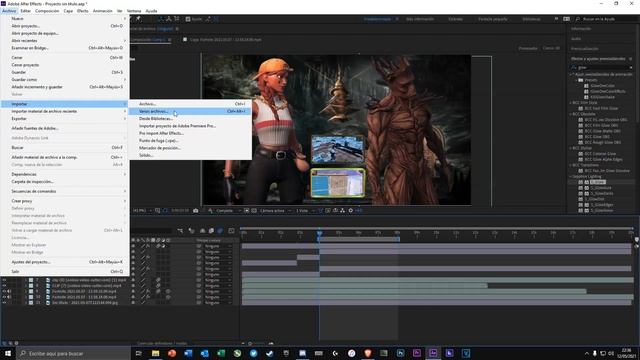Image resolution: width=640 pixels, height=360 pixels.
Task: Toggle the transparency grid in the viewer bar
Action: point(254,211)
